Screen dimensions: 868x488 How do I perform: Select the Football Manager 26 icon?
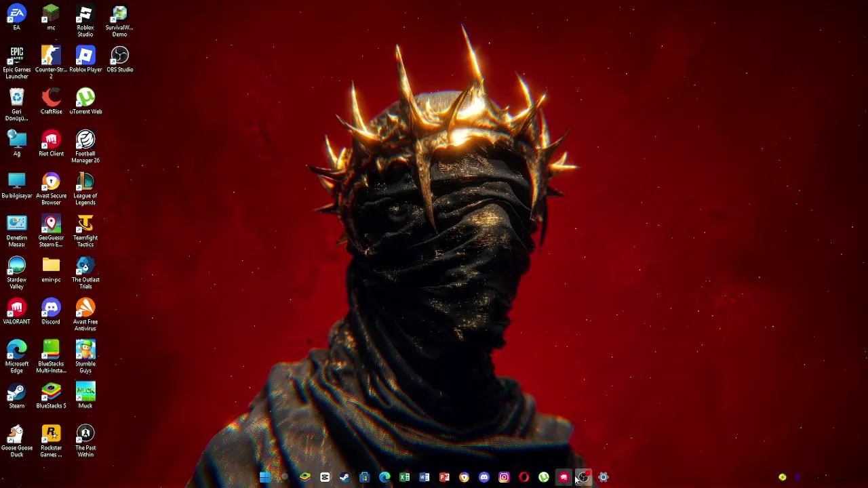tap(85, 147)
